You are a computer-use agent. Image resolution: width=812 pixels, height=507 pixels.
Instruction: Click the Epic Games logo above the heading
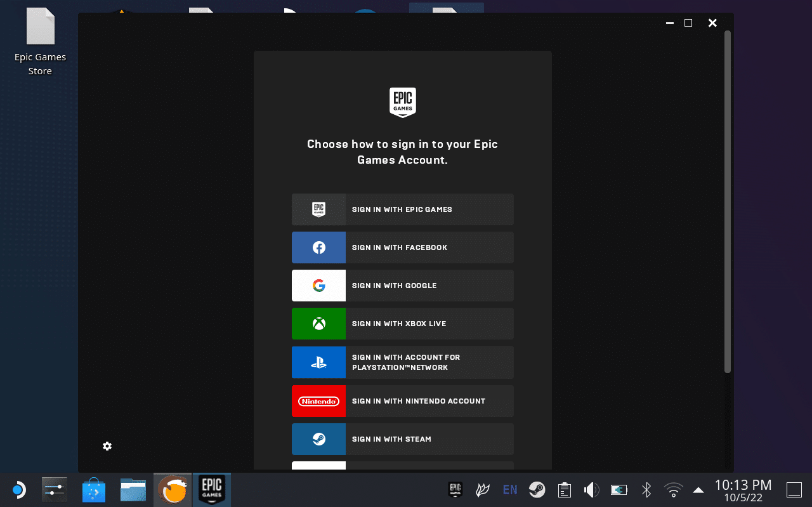pos(403,102)
